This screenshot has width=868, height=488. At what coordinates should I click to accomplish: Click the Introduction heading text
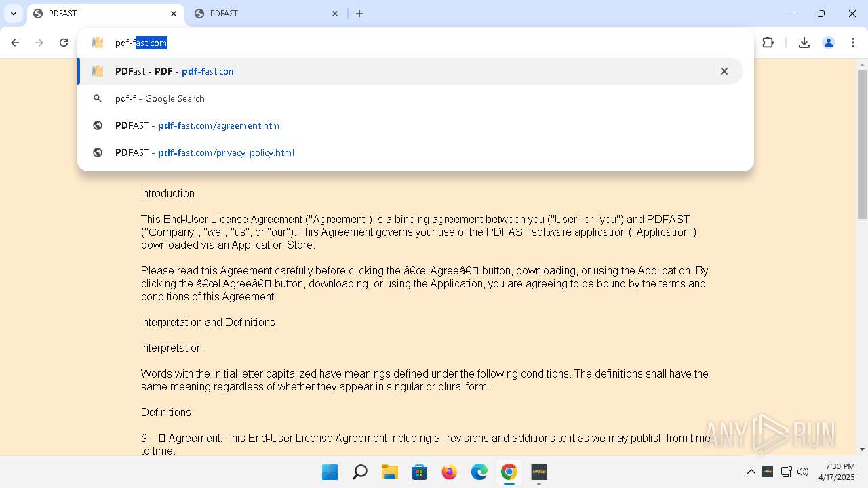point(167,194)
